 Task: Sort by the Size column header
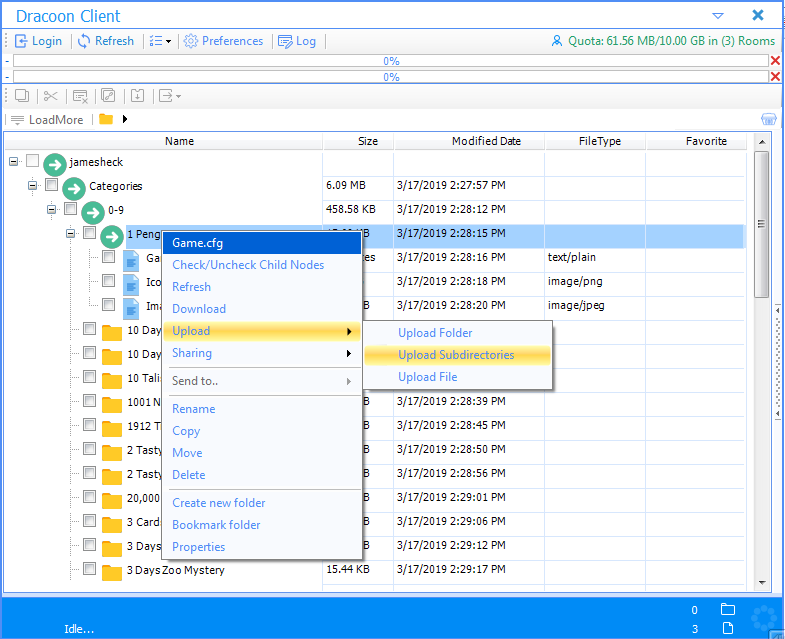[x=367, y=141]
